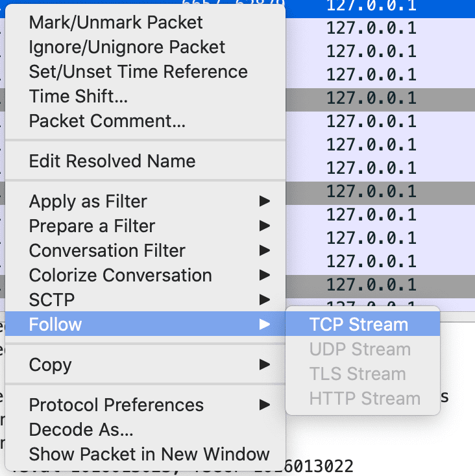
Task: Select Show Packet in New Window
Action: pyautogui.click(x=149, y=454)
